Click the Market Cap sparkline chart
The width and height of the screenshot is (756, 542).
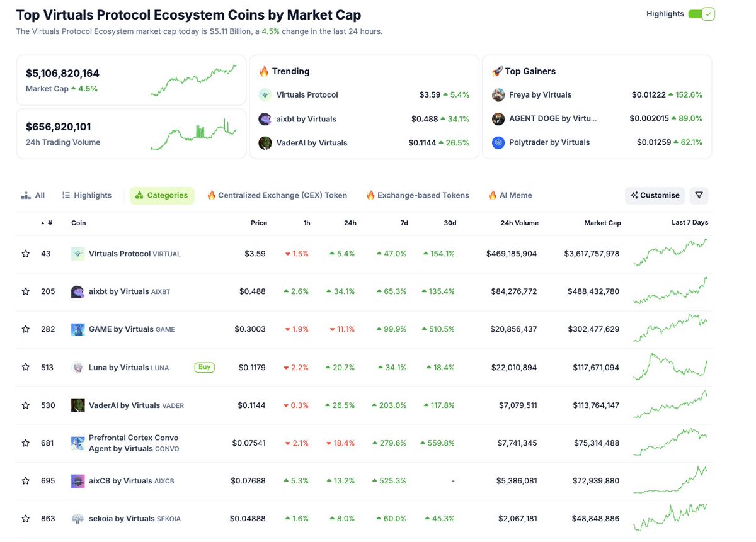coord(193,80)
